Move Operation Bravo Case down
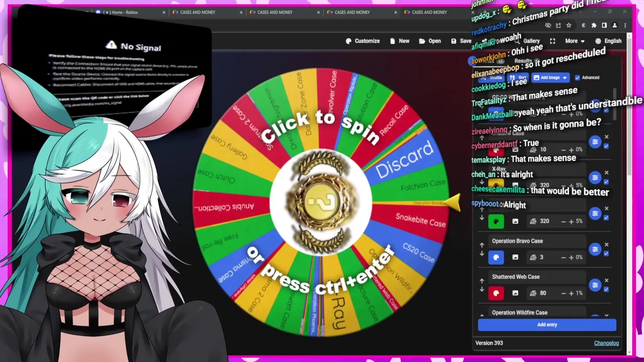 pyautogui.click(x=481, y=254)
